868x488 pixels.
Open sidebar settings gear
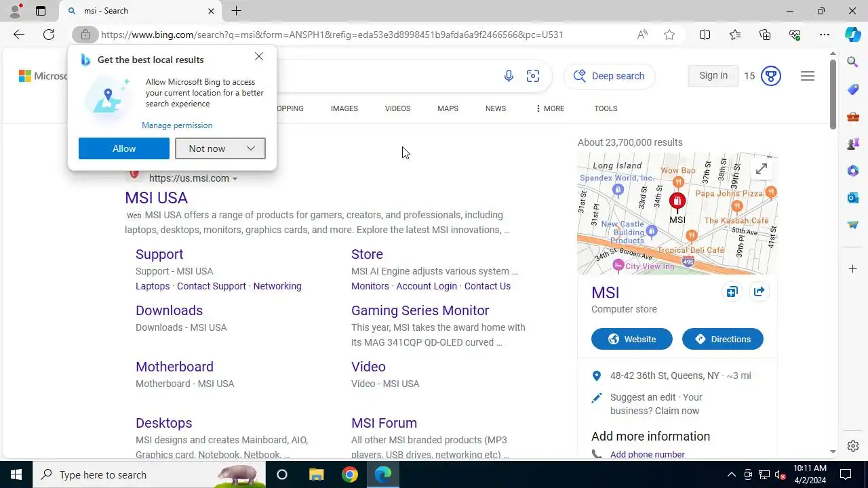[853, 446]
